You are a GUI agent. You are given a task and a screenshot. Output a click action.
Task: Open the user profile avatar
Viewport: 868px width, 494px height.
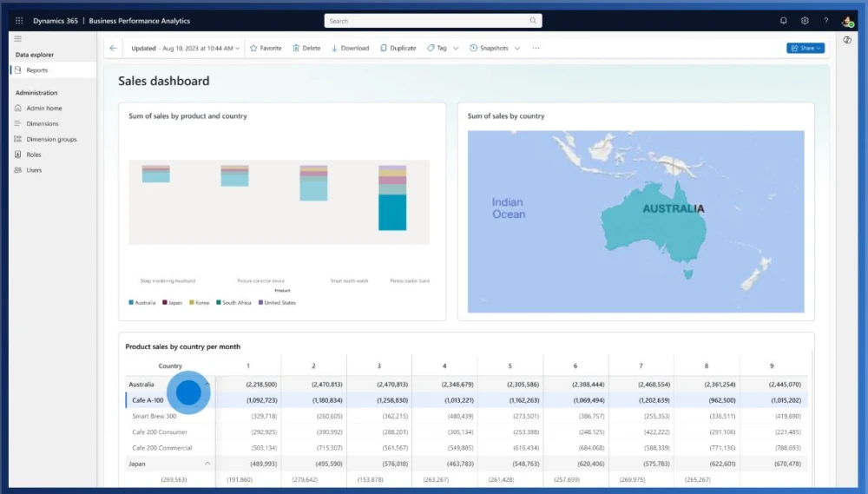click(x=846, y=21)
